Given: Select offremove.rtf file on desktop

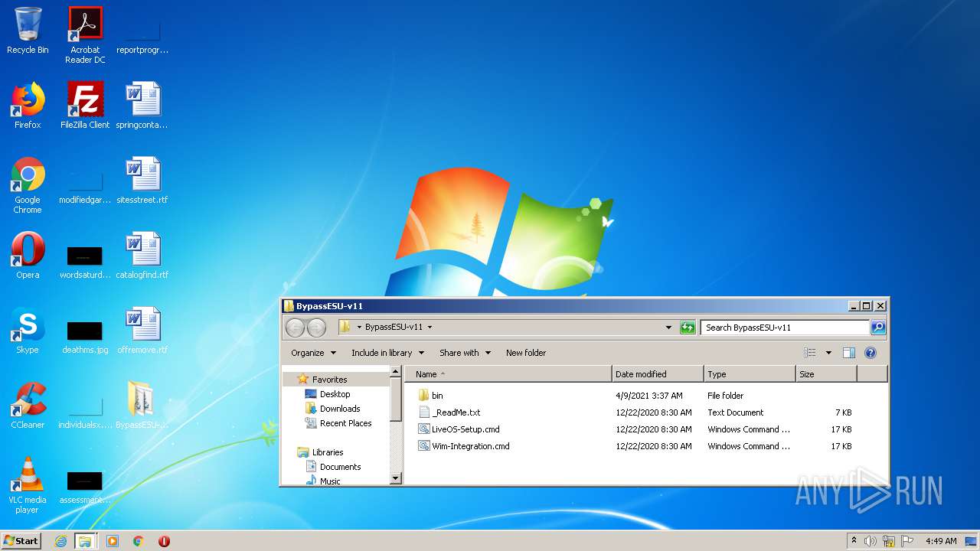Looking at the screenshot, I should tap(142, 331).
